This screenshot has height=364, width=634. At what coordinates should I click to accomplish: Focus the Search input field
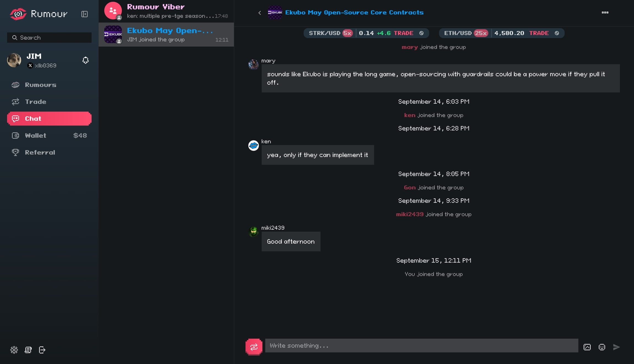pos(50,37)
